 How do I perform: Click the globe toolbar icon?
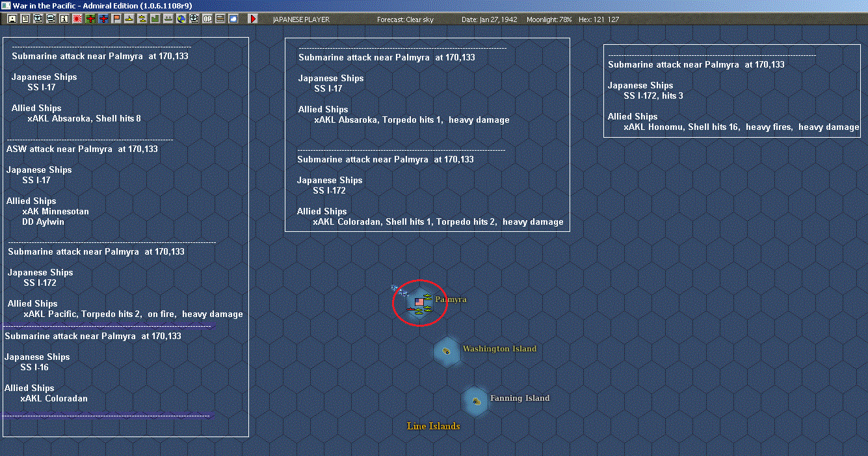click(181, 19)
